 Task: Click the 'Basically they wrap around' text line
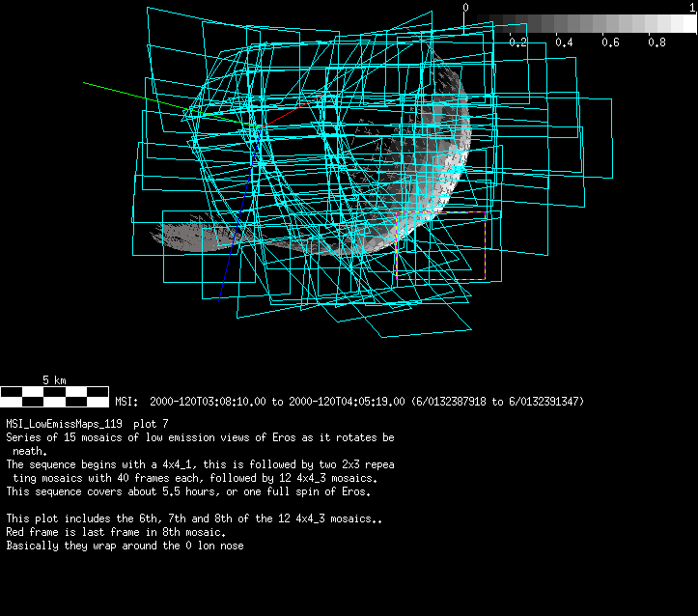click(126, 546)
